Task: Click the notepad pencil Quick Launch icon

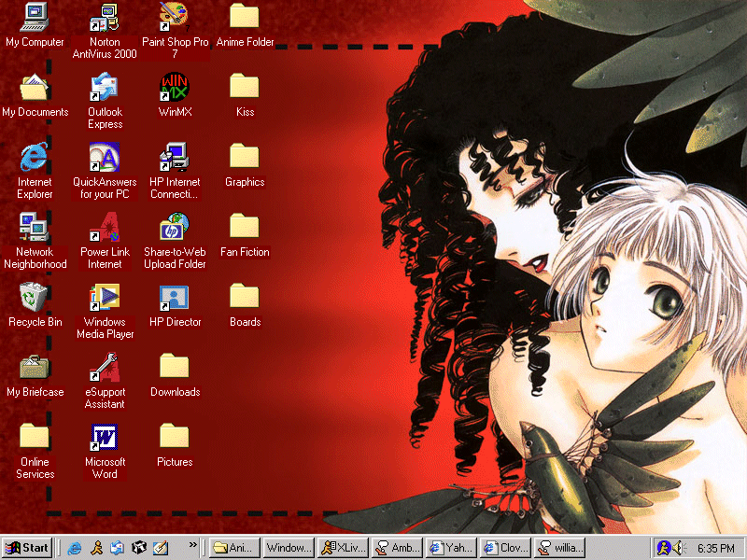Action: point(161,548)
